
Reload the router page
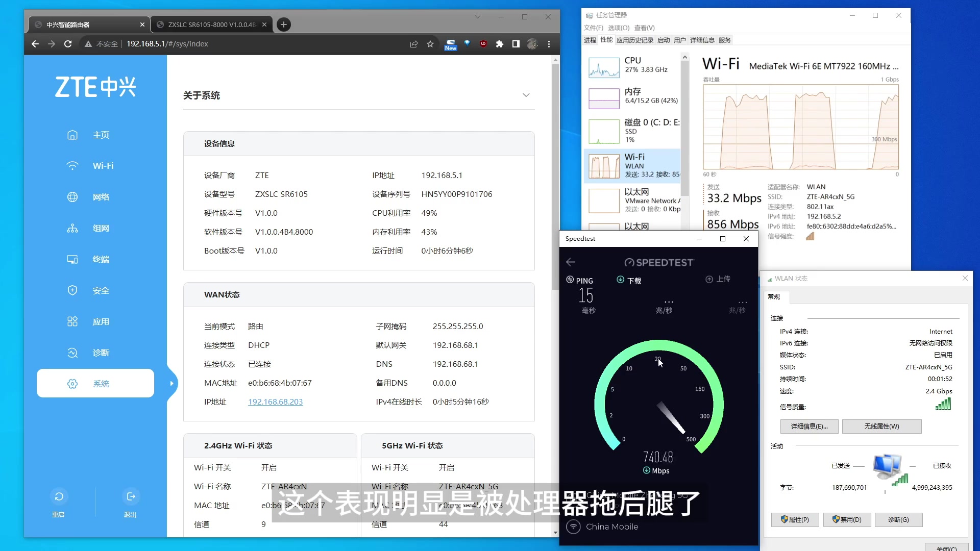coord(68,44)
